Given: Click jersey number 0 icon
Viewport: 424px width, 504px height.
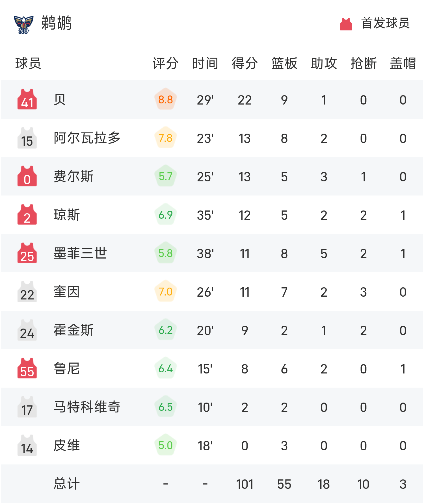Looking at the screenshot, I should coord(27,176).
